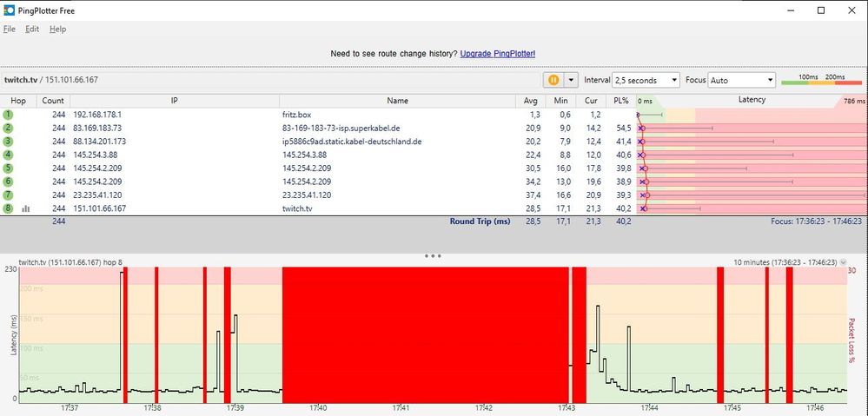
Task: Select IP cell 83.169.183.73
Action: tap(96, 129)
